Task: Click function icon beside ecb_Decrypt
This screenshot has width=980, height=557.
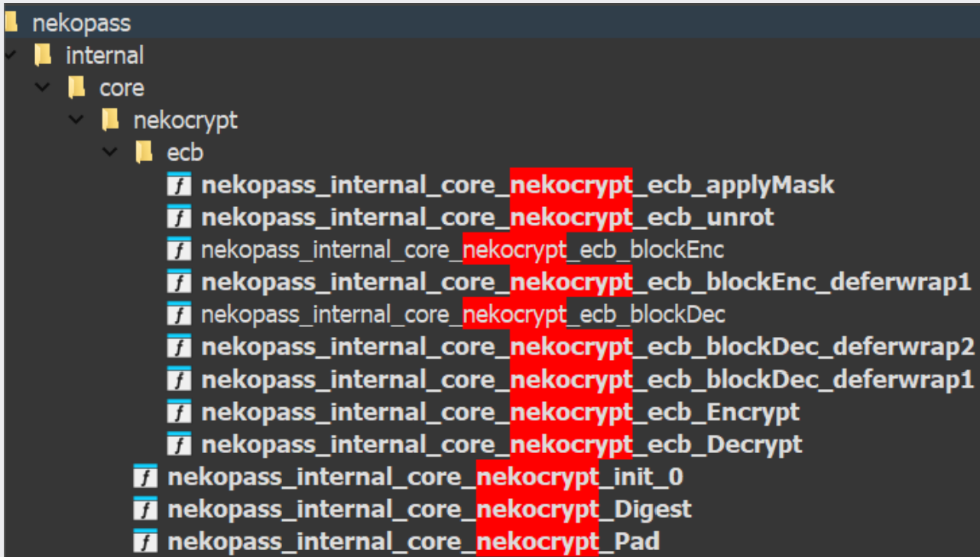Action: click(x=179, y=445)
